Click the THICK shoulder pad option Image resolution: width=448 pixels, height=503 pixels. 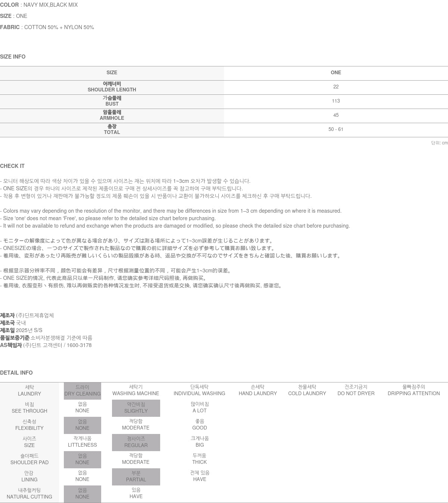(199, 459)
